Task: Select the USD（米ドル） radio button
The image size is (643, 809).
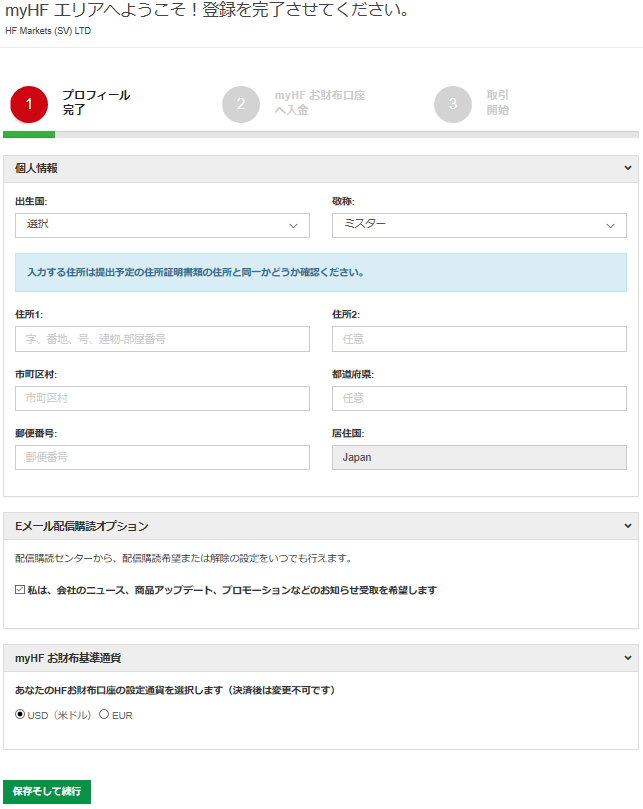Action: (x=21, y=715)
